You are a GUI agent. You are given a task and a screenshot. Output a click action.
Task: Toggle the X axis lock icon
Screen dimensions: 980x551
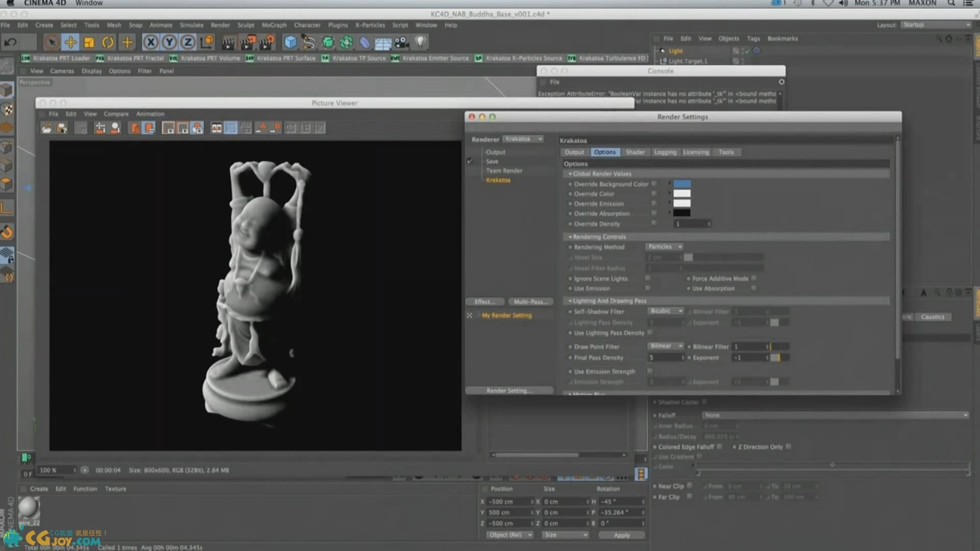click(151, 42)
